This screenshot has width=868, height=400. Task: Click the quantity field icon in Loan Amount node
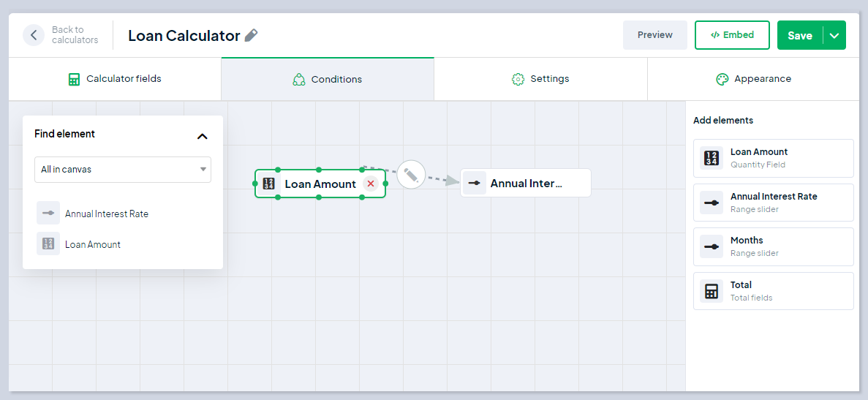(269, 184)
